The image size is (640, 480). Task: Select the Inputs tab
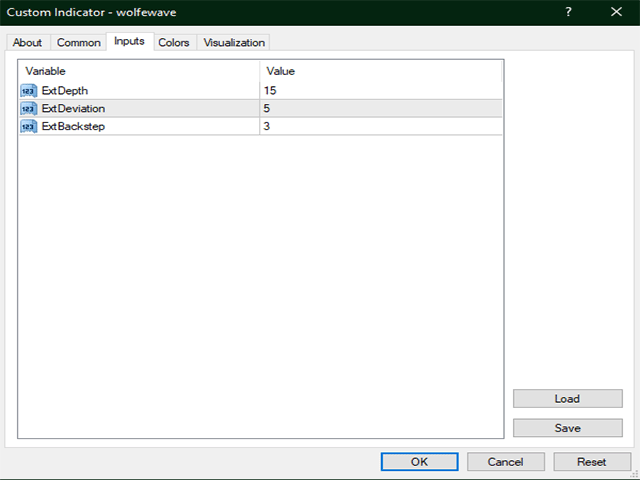coord(129,41)
